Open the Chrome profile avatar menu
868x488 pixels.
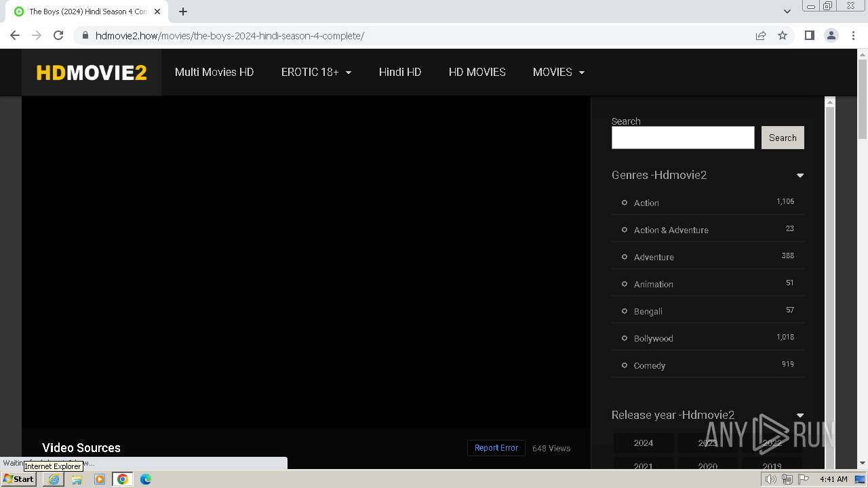click(x=831, y=35)
